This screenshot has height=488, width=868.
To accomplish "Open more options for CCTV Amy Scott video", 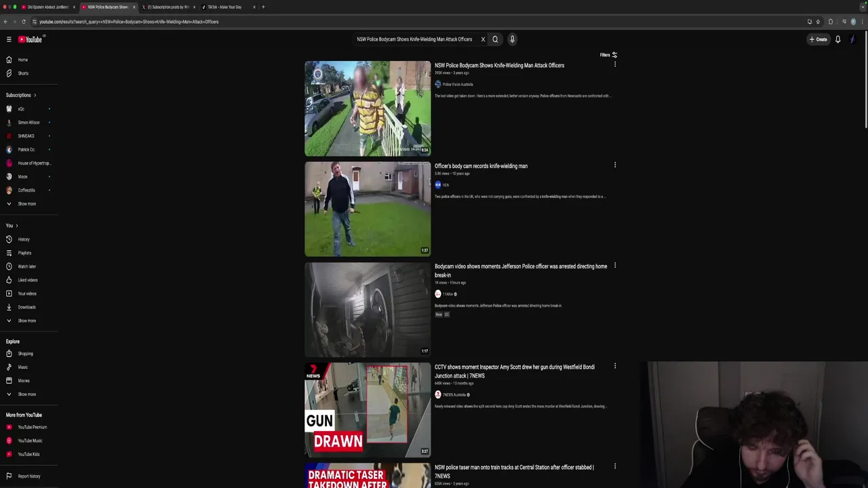I will [x=615, y=366].
